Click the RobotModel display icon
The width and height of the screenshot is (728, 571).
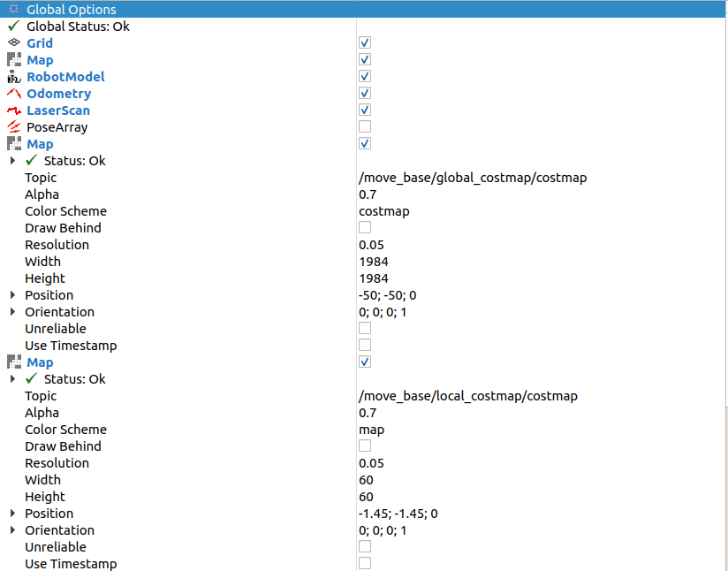[x=13, y=77]
